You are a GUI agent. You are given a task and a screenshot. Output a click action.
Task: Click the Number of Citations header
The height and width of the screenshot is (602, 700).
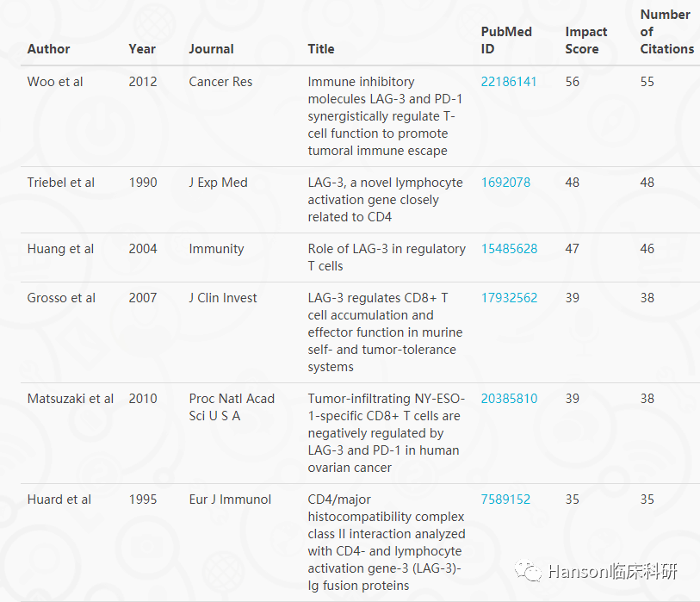(x=667, y=32)
